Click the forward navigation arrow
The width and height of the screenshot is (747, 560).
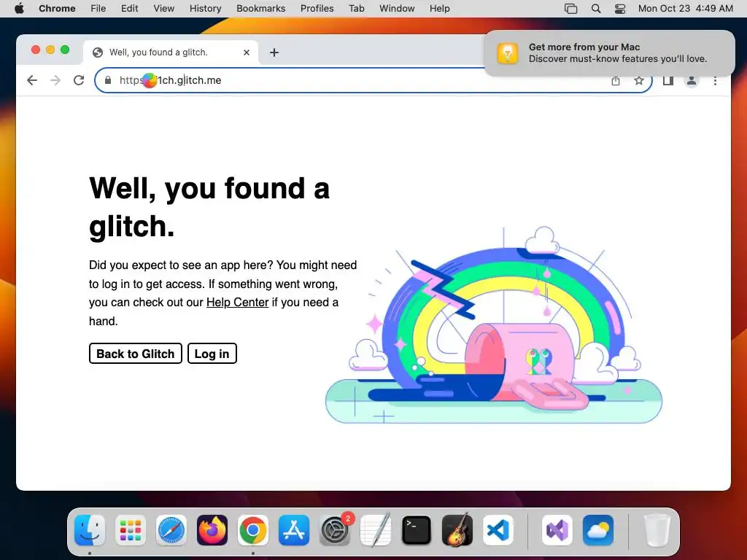coord(55,80)
